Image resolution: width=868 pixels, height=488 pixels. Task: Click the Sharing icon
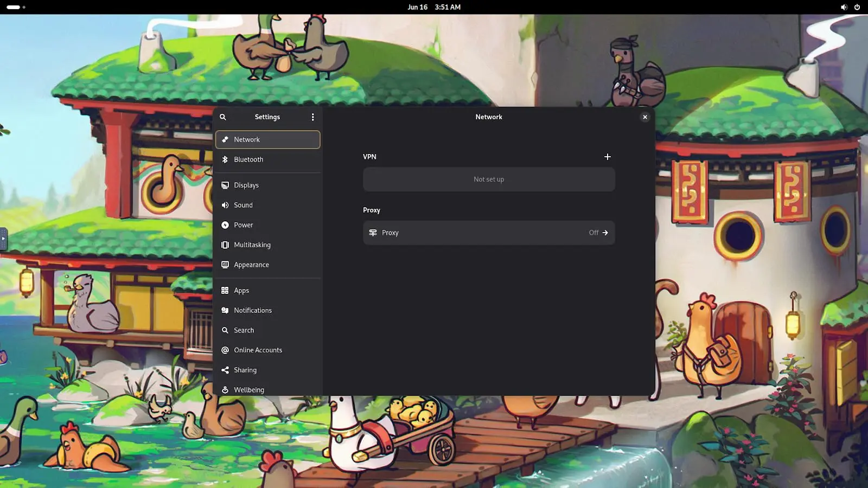coord(225,370)
